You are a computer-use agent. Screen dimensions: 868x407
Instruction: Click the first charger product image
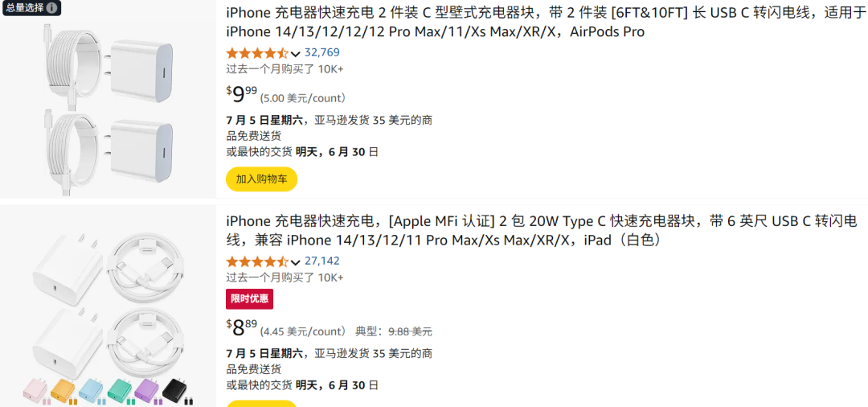click(108, 101)
